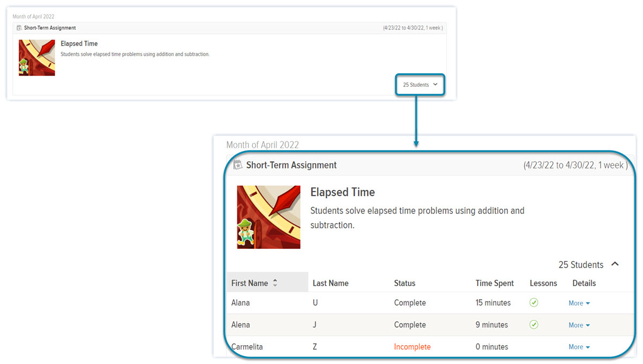Open the More dropdown for Alana
Viewport: 643px width, 364px height.
579,303
